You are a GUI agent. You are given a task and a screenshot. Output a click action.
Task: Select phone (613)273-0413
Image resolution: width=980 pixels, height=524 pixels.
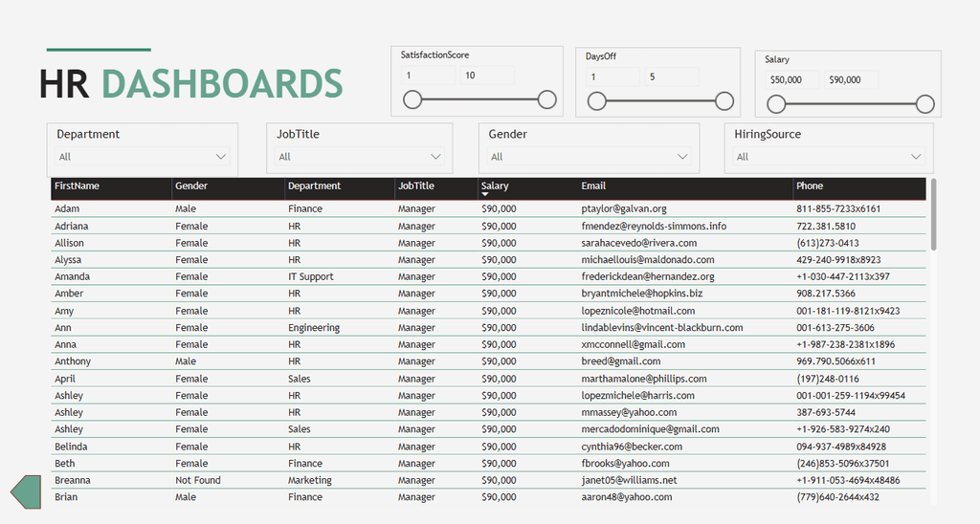click(828, 243)
